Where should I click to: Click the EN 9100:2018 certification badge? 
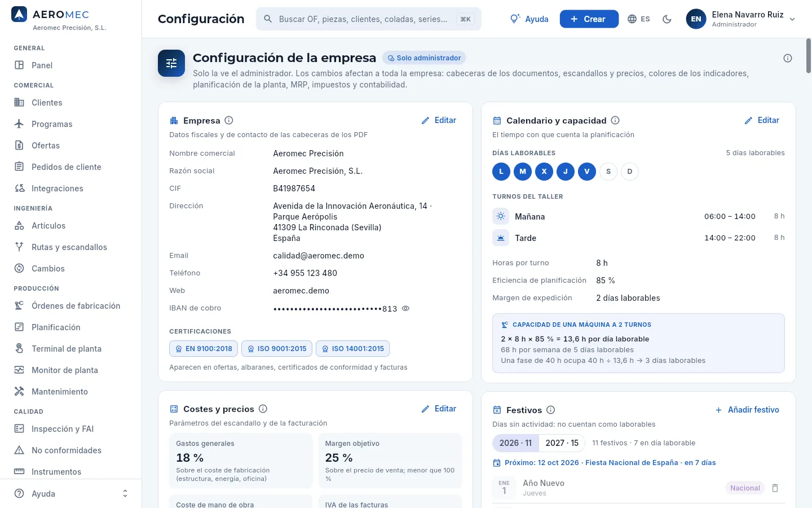click(204, 349)
